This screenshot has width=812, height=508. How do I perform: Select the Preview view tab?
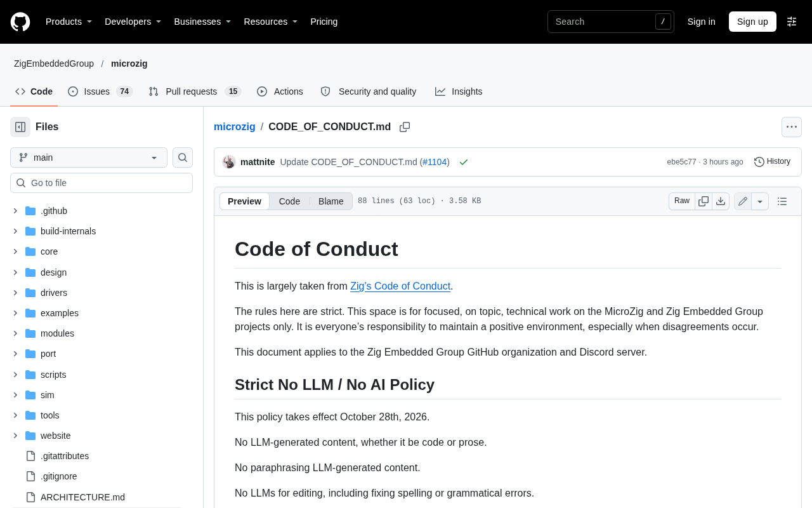(244, 201)
